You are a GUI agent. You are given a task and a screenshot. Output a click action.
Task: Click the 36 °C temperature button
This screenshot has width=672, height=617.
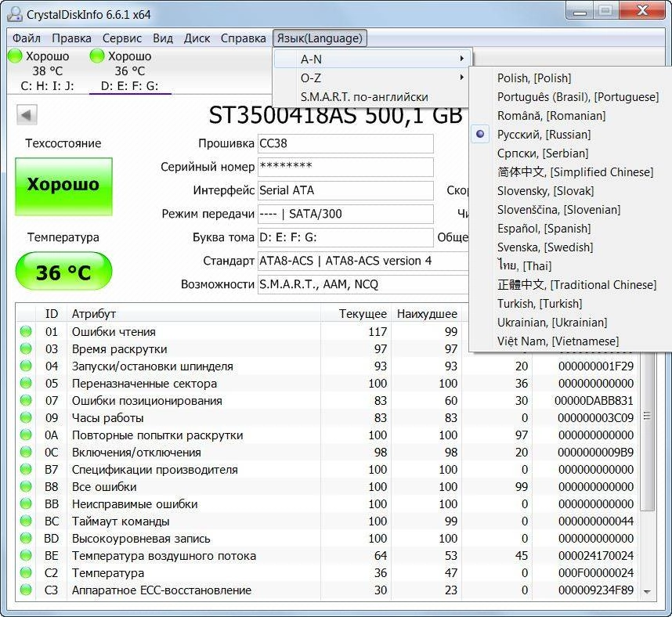64,272
